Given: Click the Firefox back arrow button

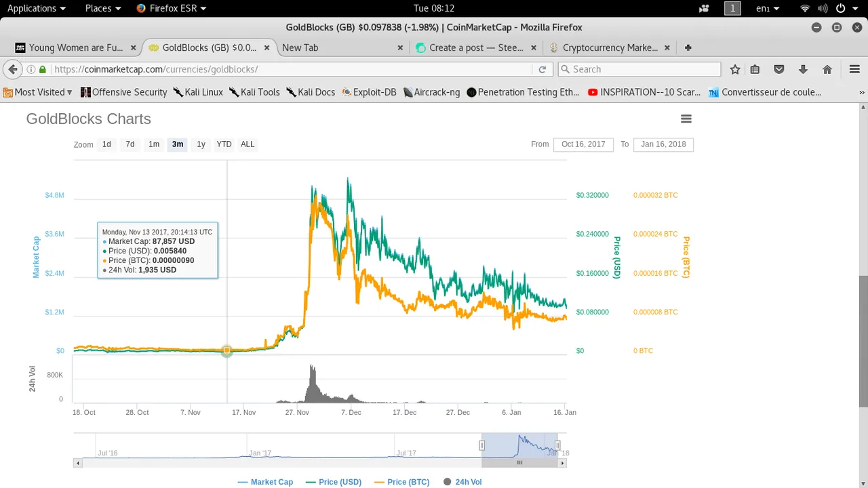Looking at the screenshot, I should pos(12,69).
